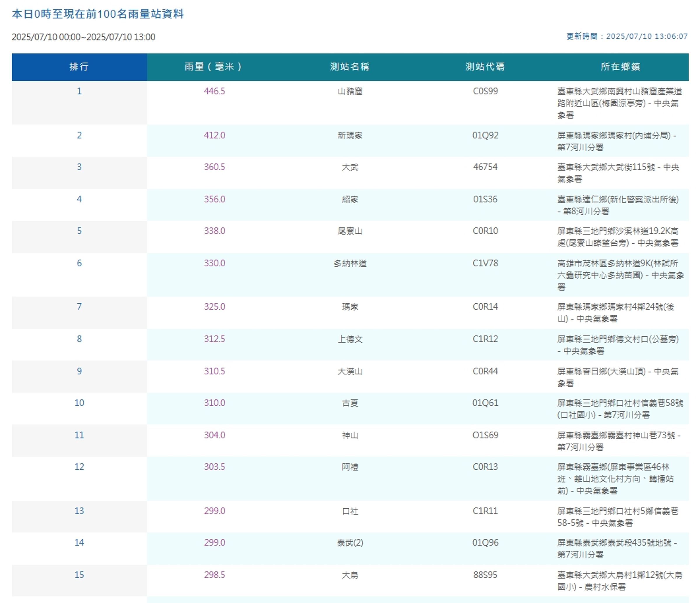Click rainfall value 446.5
This screenshot has width=700, height=603.
[215, 91]
